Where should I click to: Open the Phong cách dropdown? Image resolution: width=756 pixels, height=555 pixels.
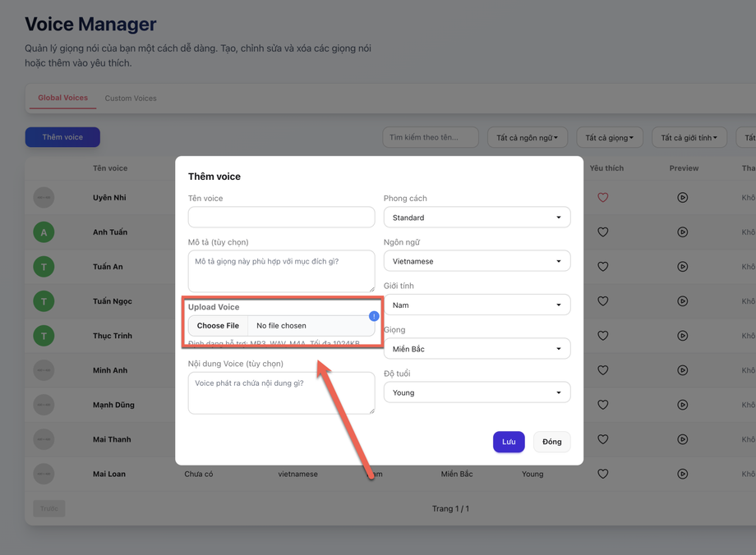[x=477, y=218]
